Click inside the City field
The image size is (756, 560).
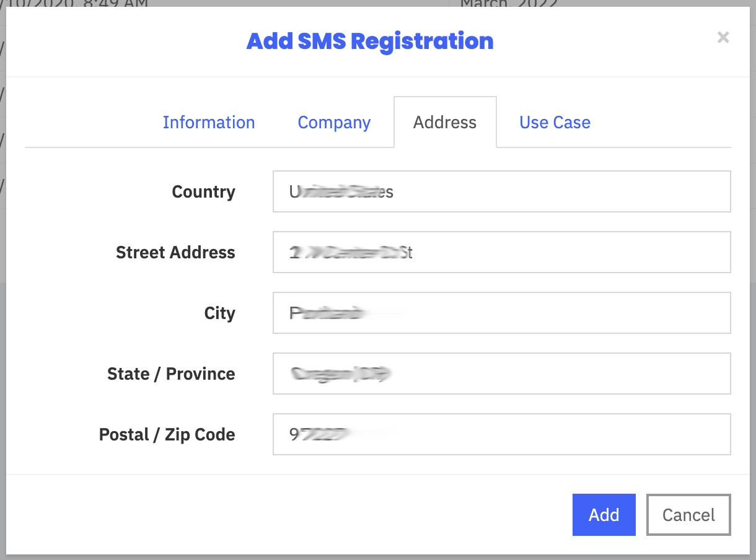[502, 313]
